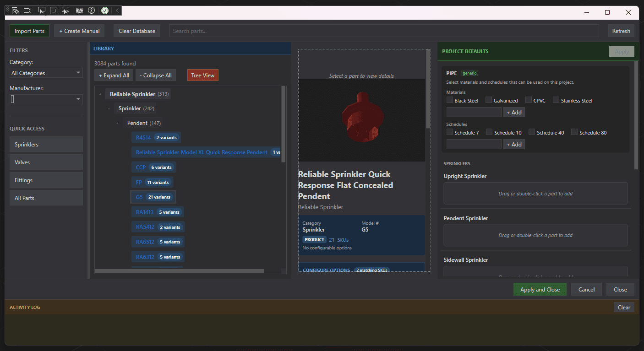Image resolution: width=644 pixels, height=351 pixels.
Task: Click the custom material text field
Action: pos(474,112)
